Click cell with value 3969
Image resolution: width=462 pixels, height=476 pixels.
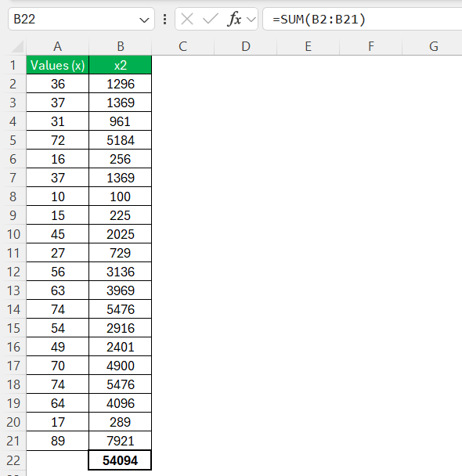tap(121, 290)
